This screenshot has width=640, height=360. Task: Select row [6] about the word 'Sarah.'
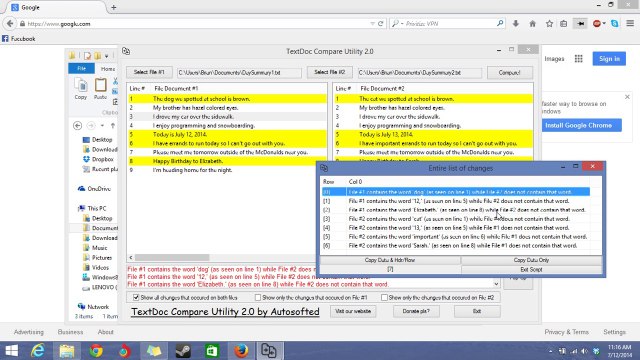(456, 246)
